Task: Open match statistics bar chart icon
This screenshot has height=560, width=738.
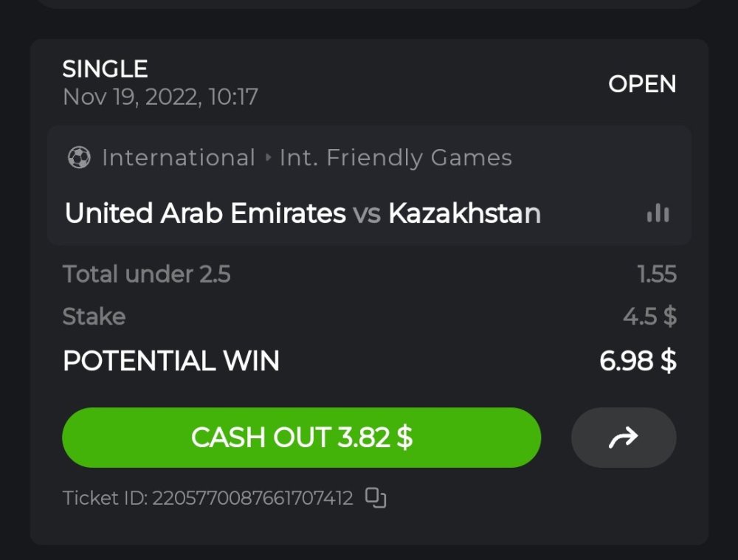Action: [x=658, y=214]
